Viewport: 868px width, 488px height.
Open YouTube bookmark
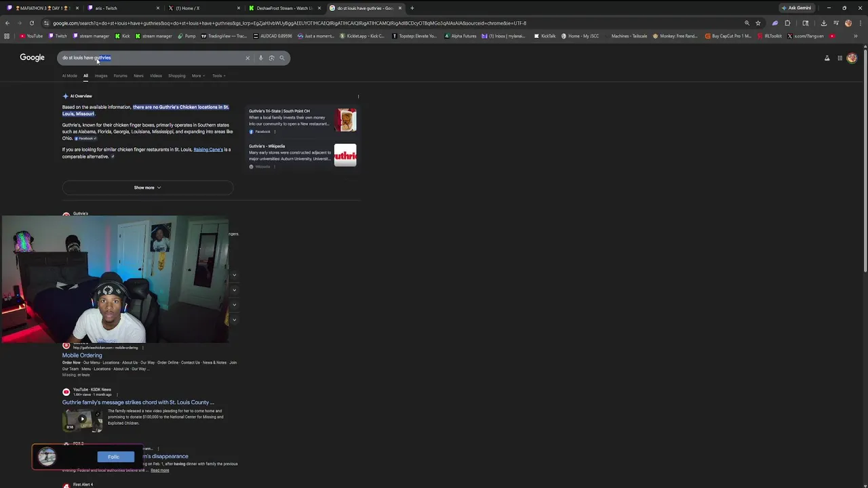31,36
